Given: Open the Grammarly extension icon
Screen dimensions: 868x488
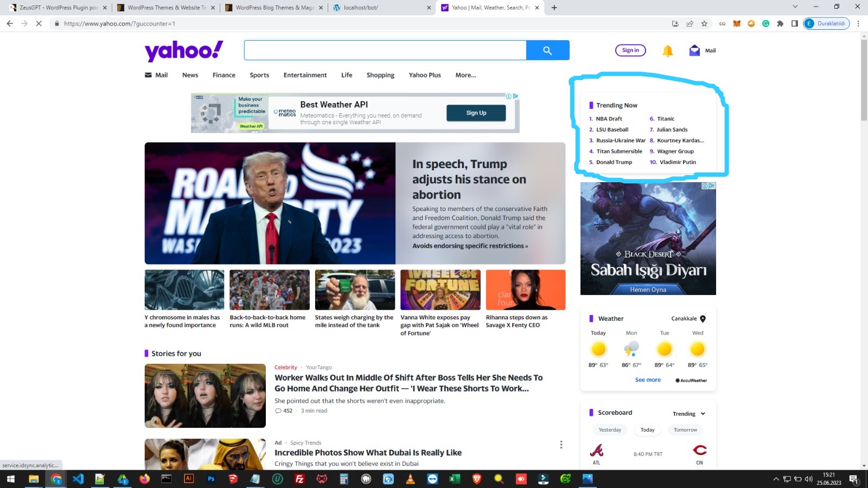Looking at the screenshot, I should pos(765,23).
